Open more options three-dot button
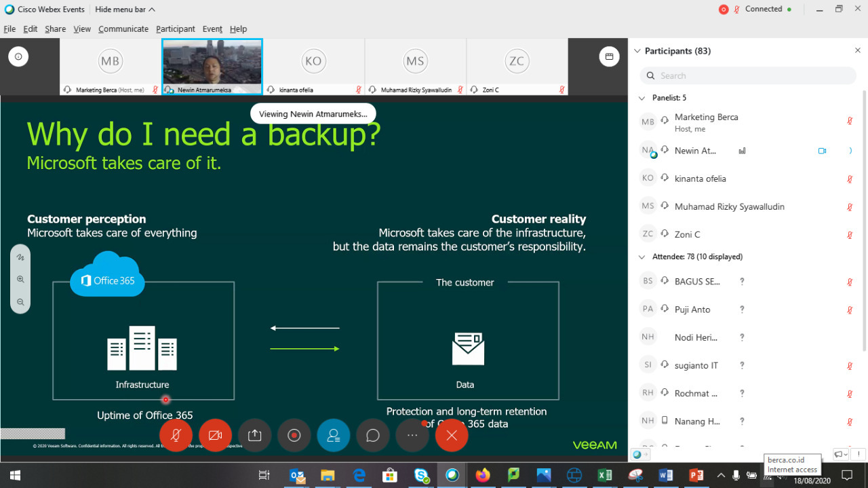 412,436
